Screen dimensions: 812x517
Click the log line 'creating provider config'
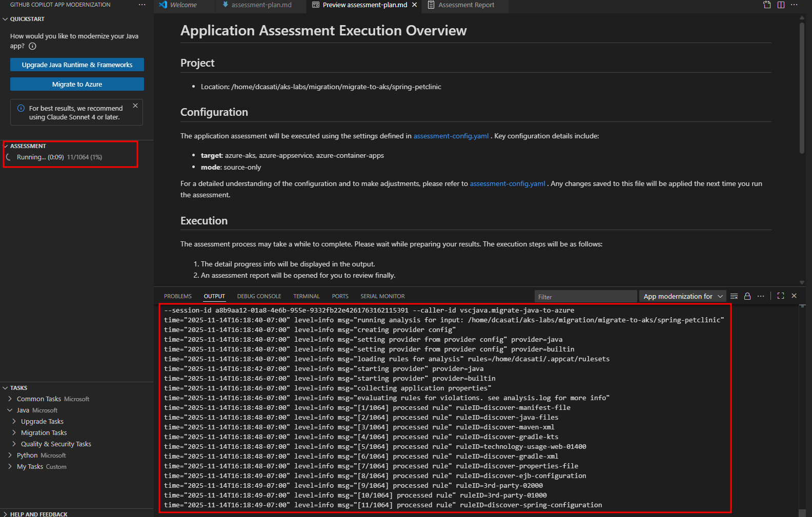[x=310, y=329]
